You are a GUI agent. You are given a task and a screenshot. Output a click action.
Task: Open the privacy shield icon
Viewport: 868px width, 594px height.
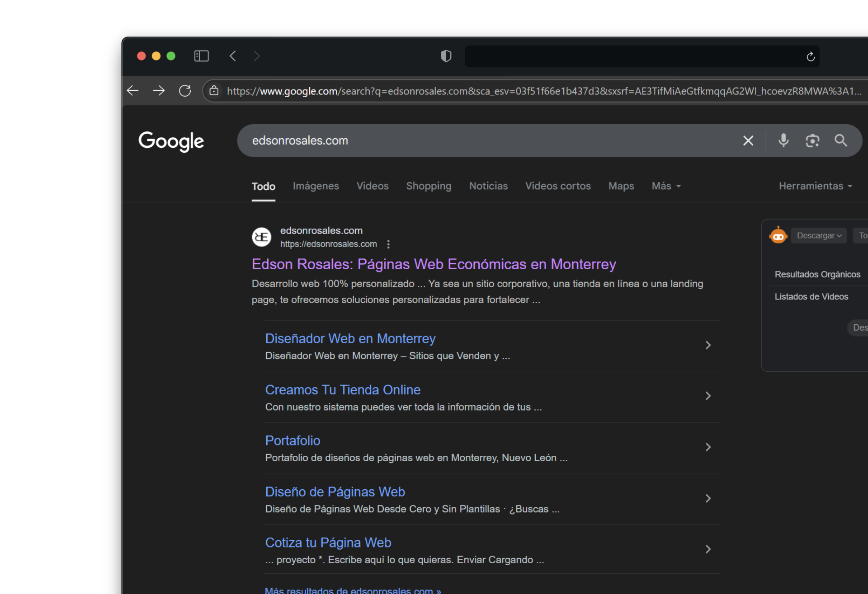(x=446, y=56)
